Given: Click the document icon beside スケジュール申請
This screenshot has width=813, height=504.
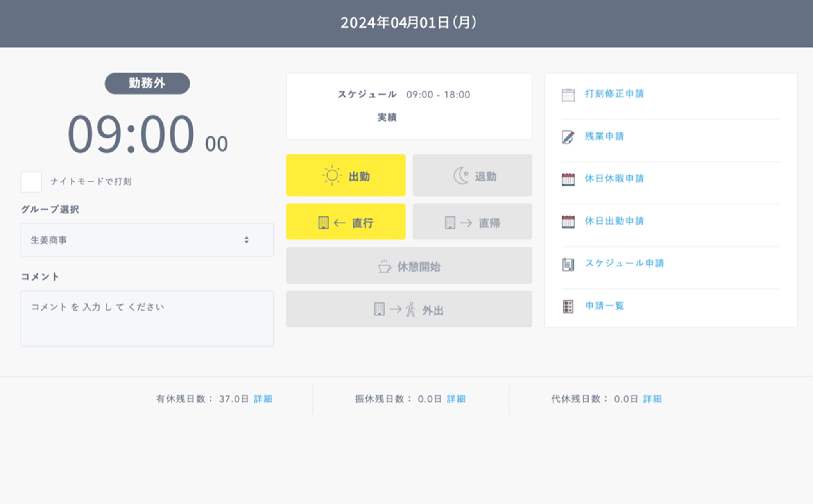Looking at the screenshot, I should 568,264.
